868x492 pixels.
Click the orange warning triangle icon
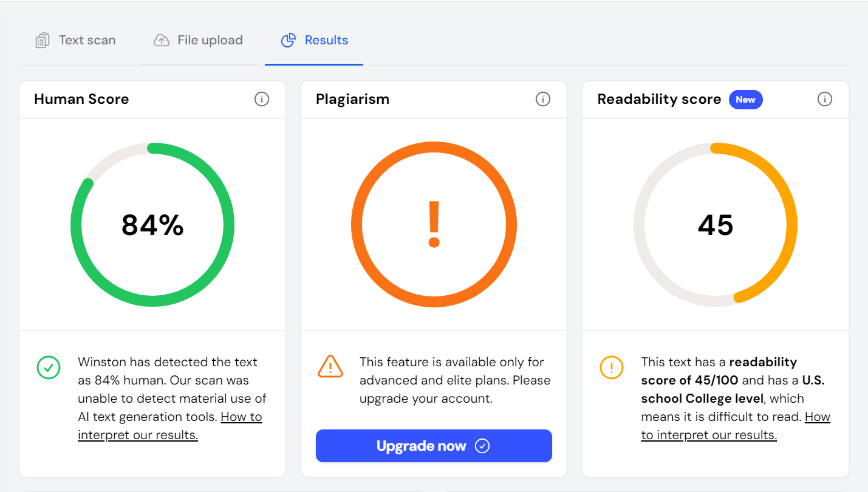(x=330, y=366)
